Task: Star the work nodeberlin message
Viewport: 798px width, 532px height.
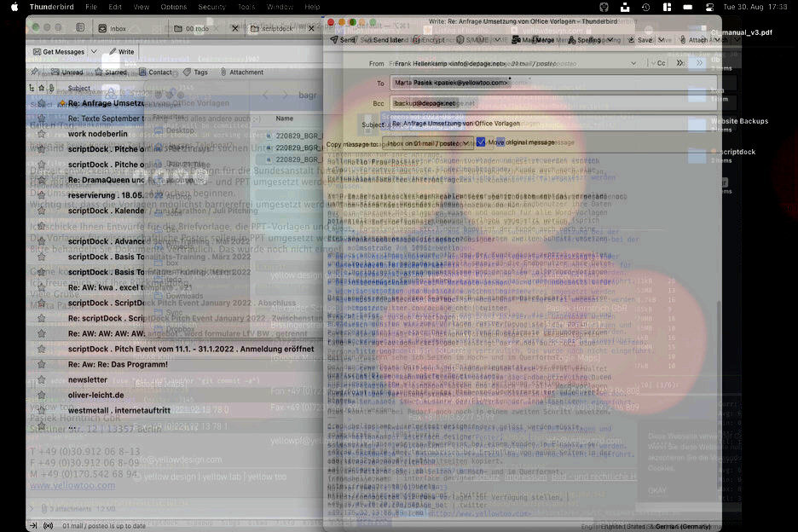Action: [x=42, y=134]
